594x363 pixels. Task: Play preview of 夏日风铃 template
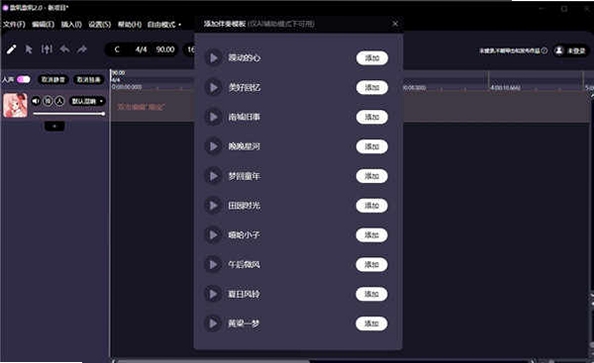tap(213, 294)
